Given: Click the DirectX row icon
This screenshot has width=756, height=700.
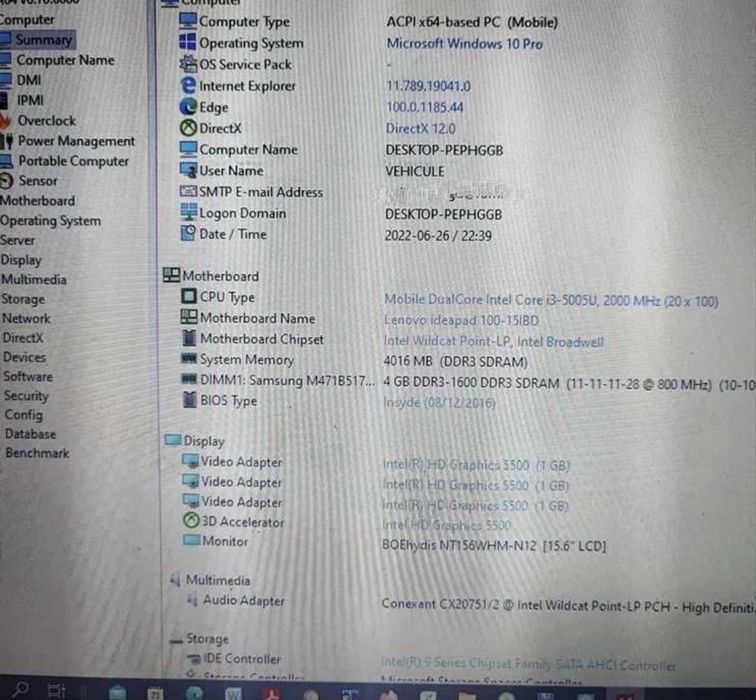Looking at the screenshot, I should tap(188, 128).
